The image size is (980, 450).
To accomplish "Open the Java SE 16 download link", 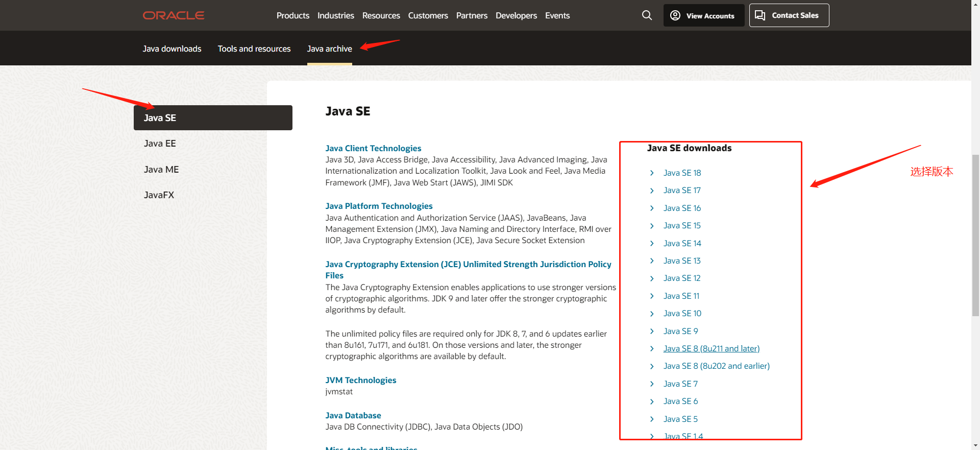I will coord(682,208).
